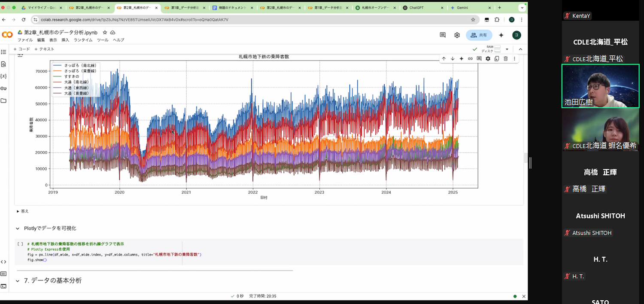
Task: Open the variables {x} panel
Action: point(4,76)
